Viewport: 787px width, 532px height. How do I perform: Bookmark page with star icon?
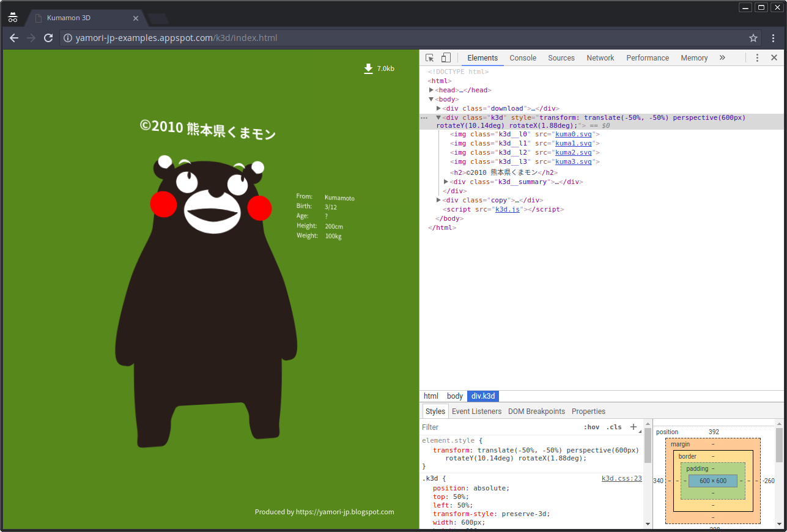753,38
